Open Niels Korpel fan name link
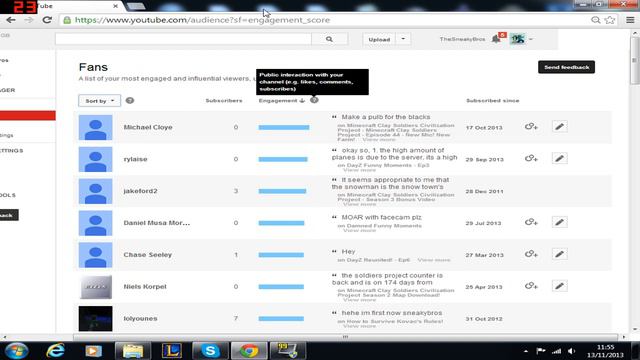Screen dimensions: 640x360 (145, 287)
